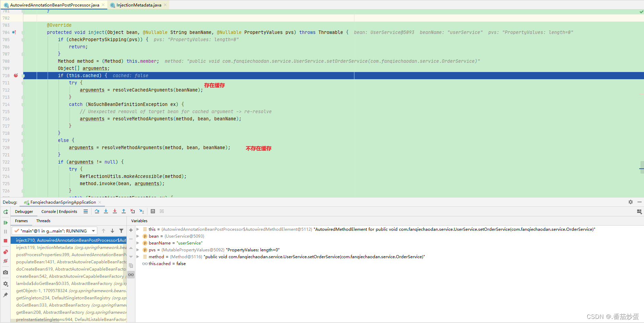644x323 pixels.
Task: Step into the method
Action: click(106, 211)
